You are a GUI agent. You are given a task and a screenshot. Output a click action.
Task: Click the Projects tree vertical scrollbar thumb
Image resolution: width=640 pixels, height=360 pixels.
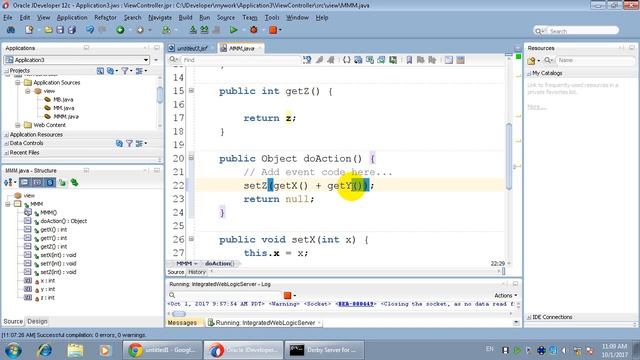160,95
